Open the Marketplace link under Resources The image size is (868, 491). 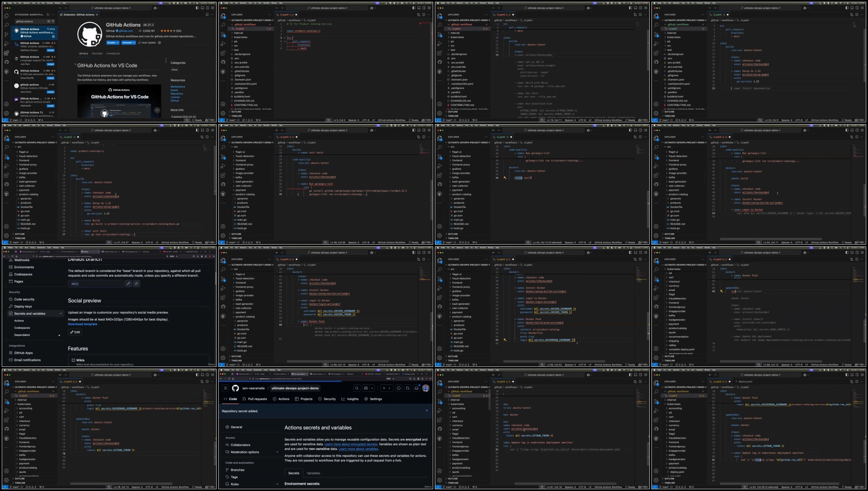pos(178,87)
